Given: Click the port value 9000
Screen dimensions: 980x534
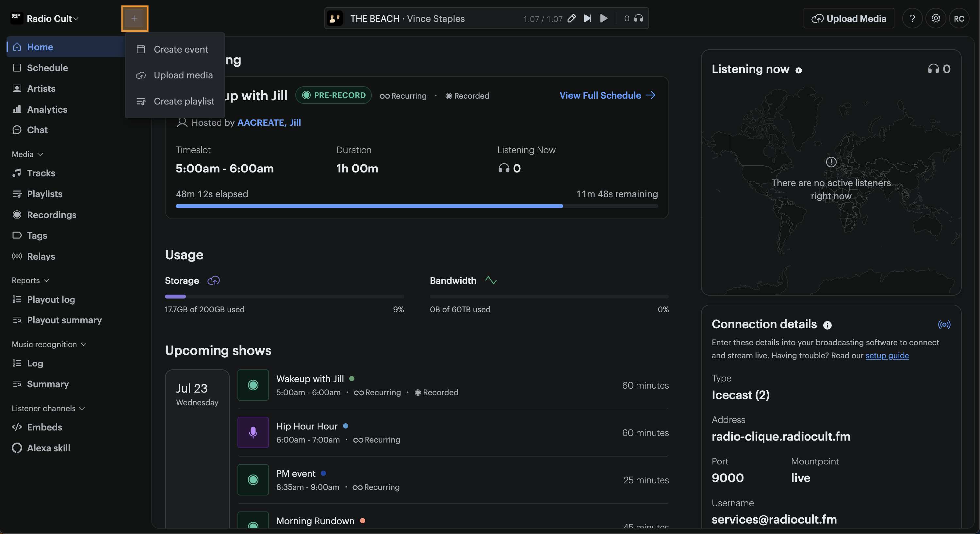Looking at the screenshot, I should (x=727, y=478).
